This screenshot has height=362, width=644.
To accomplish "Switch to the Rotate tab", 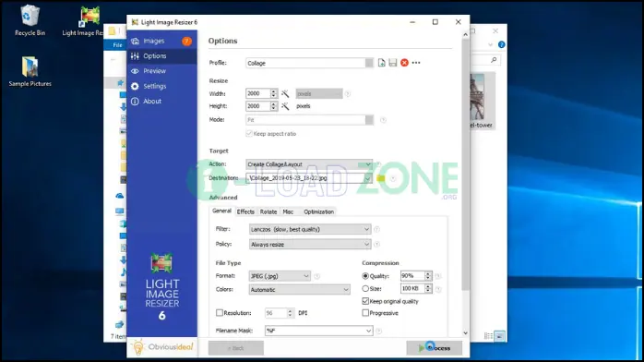I will coord(268,211).
